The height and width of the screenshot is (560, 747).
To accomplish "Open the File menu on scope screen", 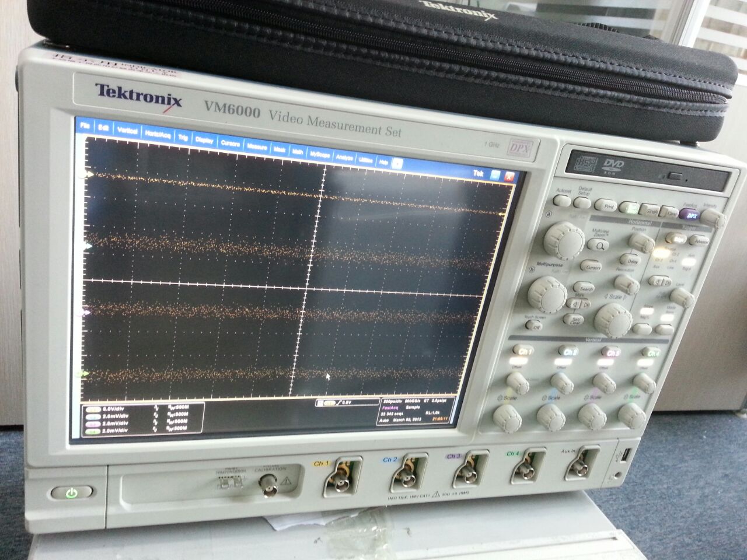I will 86,125.
